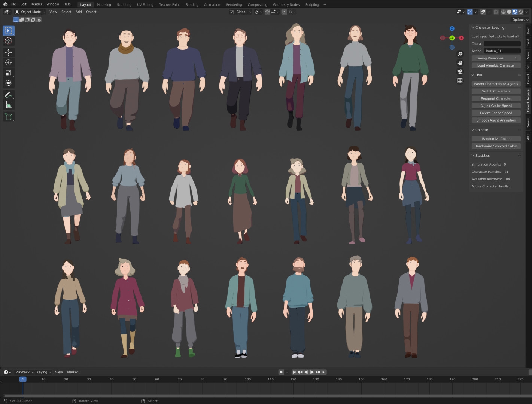The height and width of the screenshot is (404, 532).
Task: Select the Move tool in the toolbar
Action: click(x=8, y=52)
